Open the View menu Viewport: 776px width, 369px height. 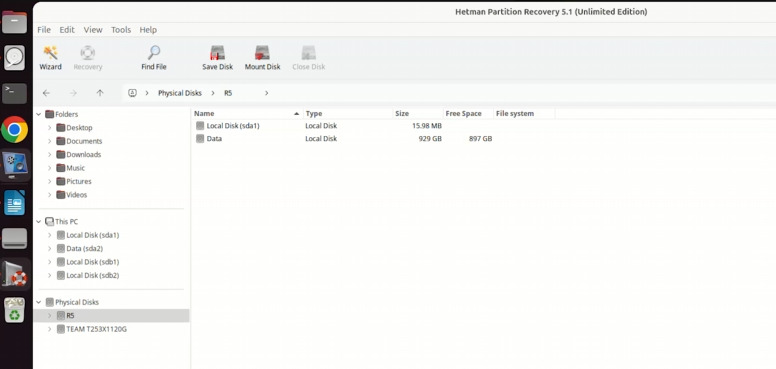coord(93,30)
